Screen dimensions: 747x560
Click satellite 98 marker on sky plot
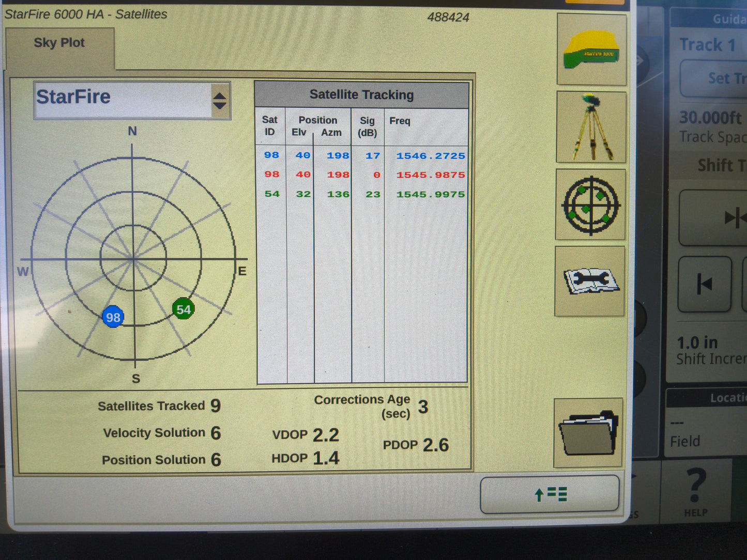(113, 317)
